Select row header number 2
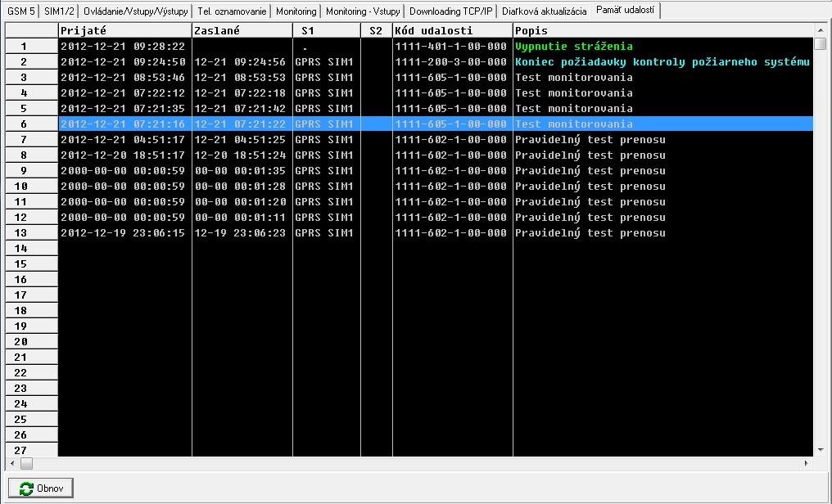 (31, 61)
